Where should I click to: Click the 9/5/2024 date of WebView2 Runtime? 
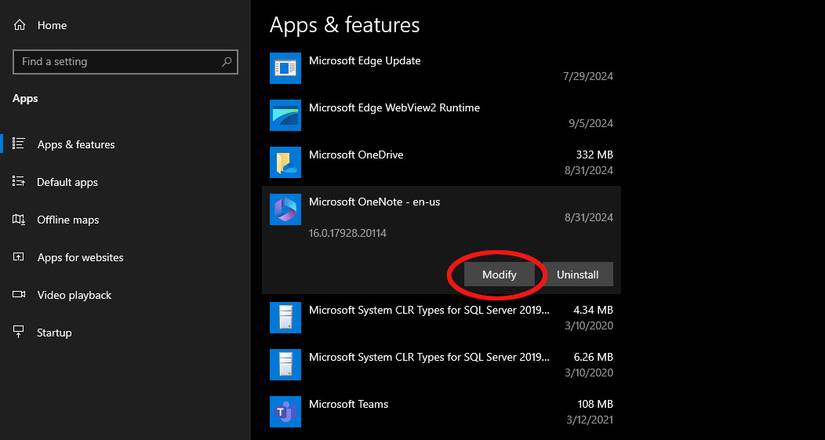tap(591, 124)
